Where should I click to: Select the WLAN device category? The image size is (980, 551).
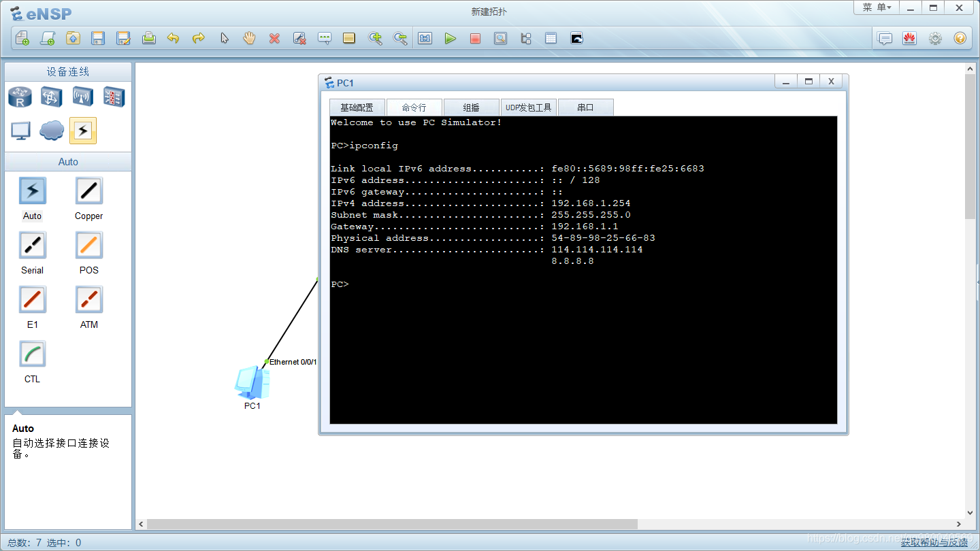[83, 97]
